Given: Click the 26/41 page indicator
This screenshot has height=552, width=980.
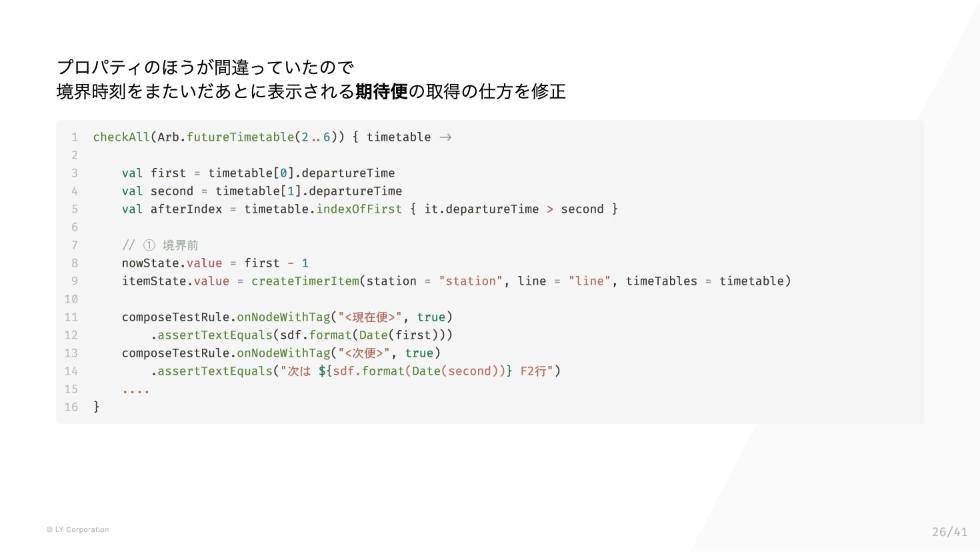Looking at the screenshot, I should (x=949, y=532).
